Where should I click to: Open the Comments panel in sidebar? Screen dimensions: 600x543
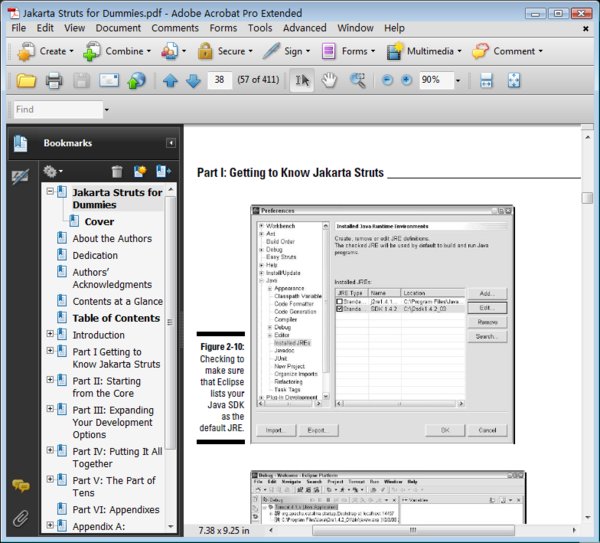[21, 486]
